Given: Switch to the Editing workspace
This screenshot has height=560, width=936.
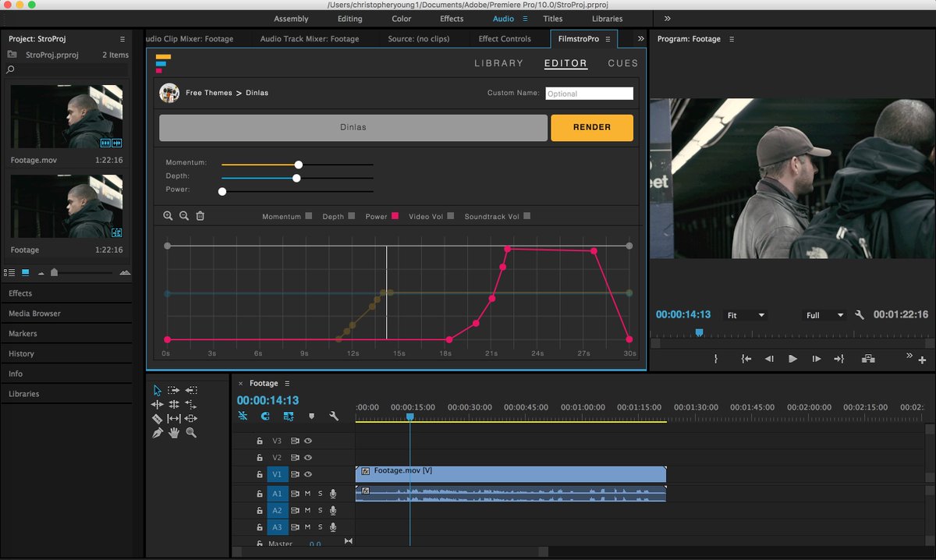Looking at the screenshot, I should click(x=349, y=19).
